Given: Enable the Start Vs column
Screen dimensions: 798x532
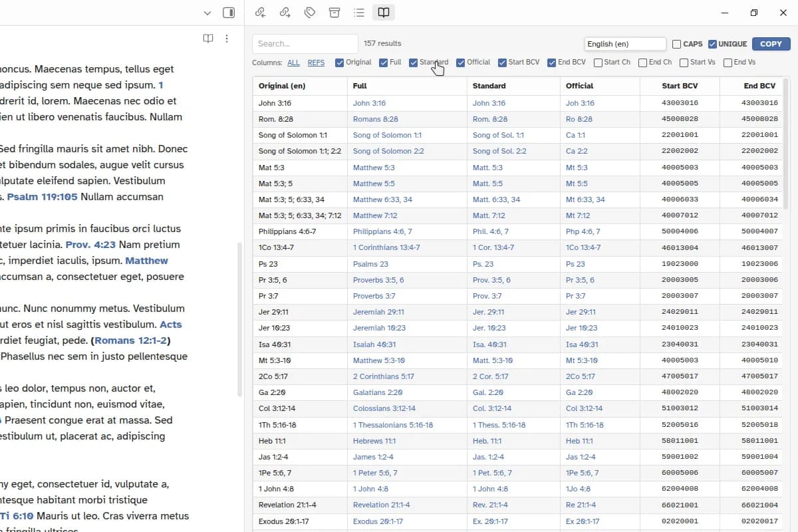Looking at the screenshot, I should [x=684, y=63].
